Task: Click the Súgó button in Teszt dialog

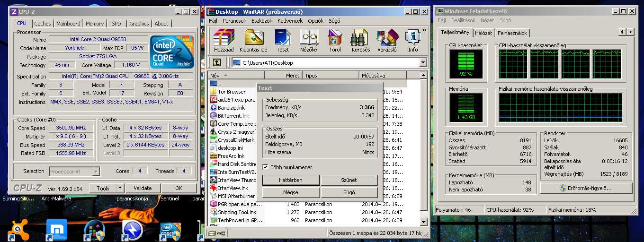Action: [x=349, y=192]
